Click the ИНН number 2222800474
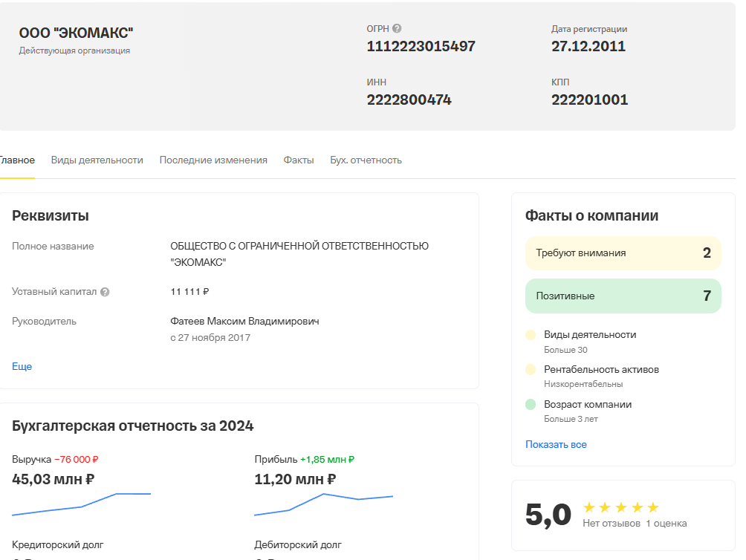This screenshot has width=746, height=560. (x=409, y=100)
